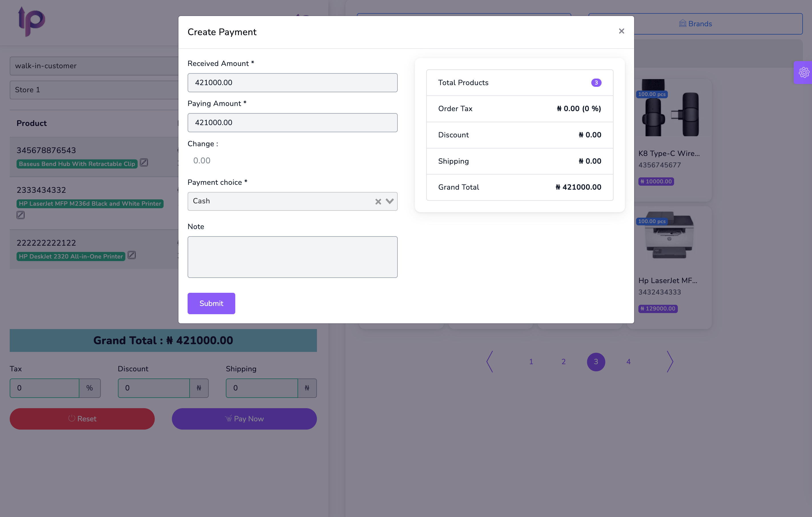Select product code 2333434332
The image size is (812, 517).
[41, 190]
